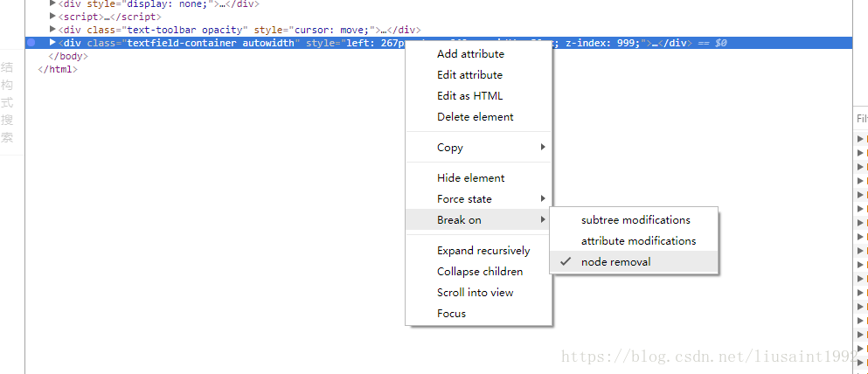Click the text-toolbar opacity class value
Screen dimensions: 868x374
[x=185, y=30]
